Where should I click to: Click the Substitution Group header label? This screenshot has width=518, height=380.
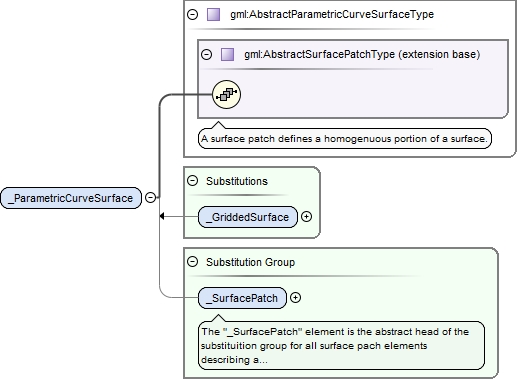[250, 262]
